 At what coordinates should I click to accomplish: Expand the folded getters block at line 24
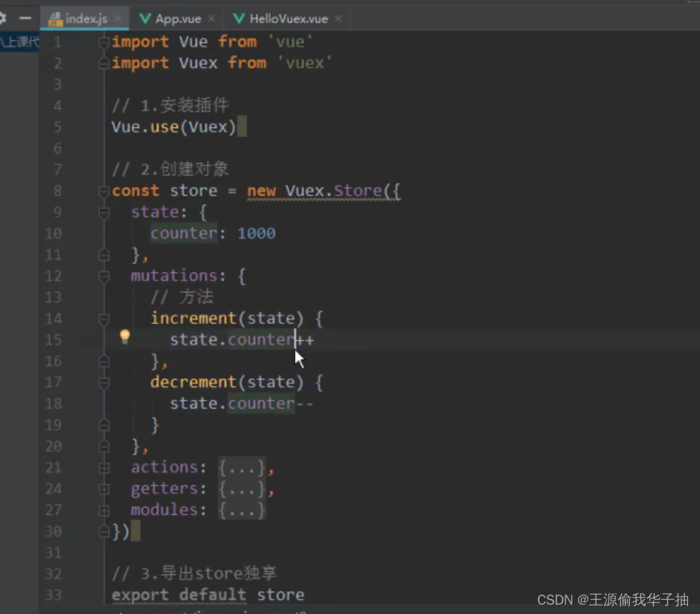(x=104, y=489)
